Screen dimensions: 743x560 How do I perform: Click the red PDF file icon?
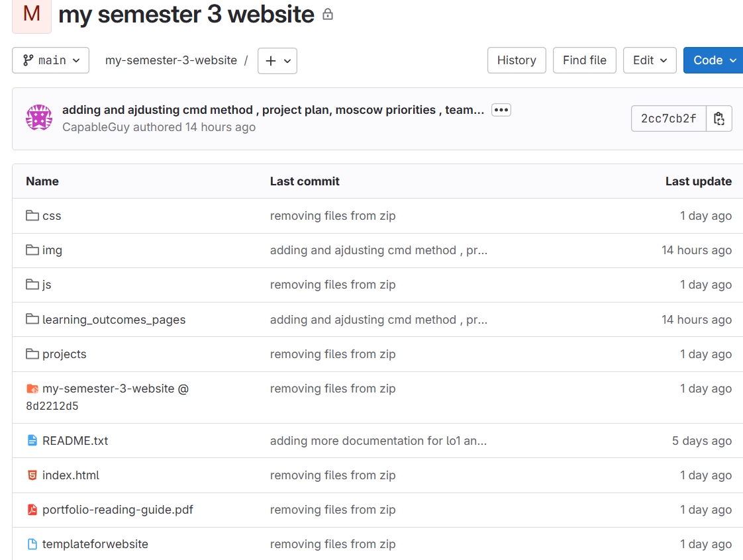pos(32,510)
